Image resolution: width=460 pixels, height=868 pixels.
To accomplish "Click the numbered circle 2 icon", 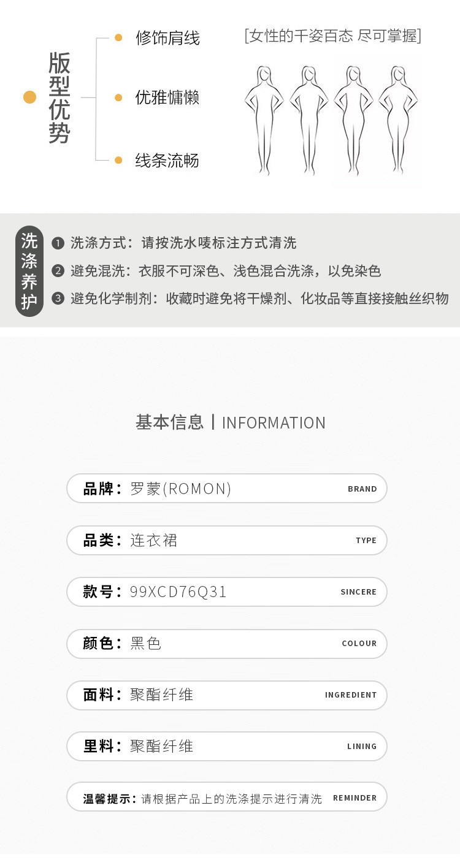I will click(58, 271).
